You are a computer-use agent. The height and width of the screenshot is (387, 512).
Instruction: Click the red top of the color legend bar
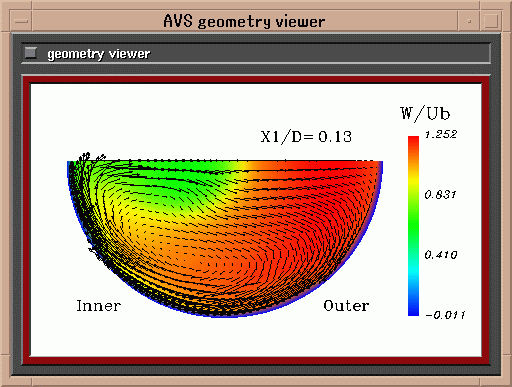tap(413, 143)
